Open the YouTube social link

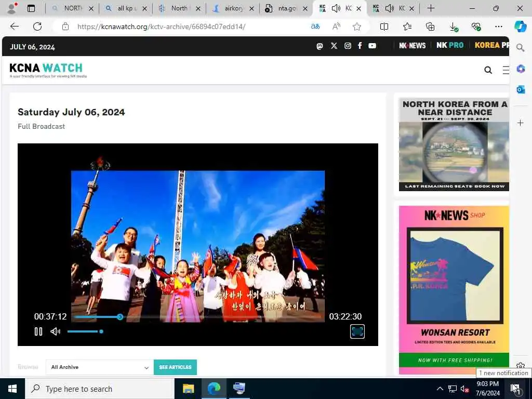click(372, 46)
